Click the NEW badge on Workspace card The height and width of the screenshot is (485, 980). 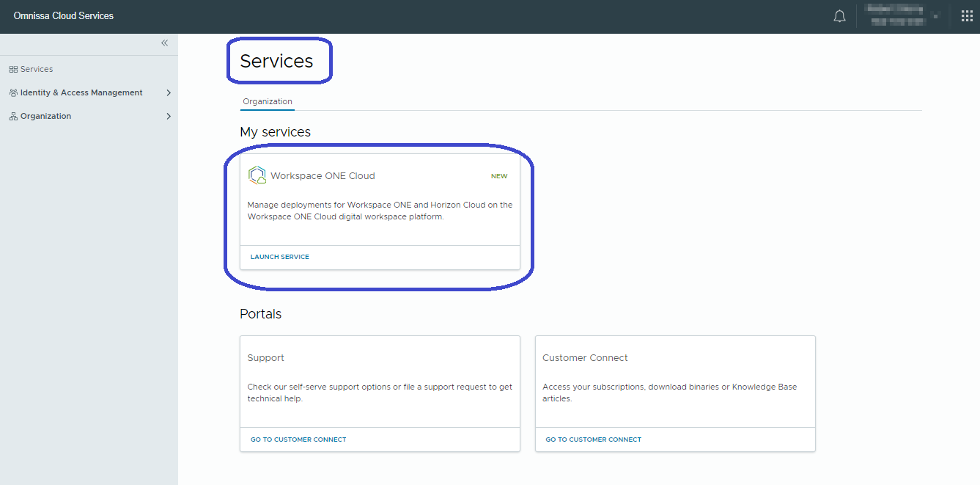click(499, 176)
